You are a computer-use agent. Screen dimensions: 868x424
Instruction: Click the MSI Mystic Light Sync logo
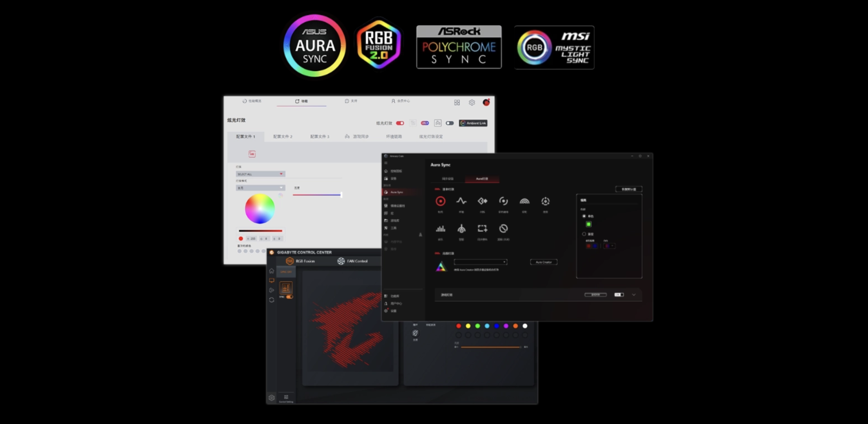pyautogui.click(x=554, y=47)
